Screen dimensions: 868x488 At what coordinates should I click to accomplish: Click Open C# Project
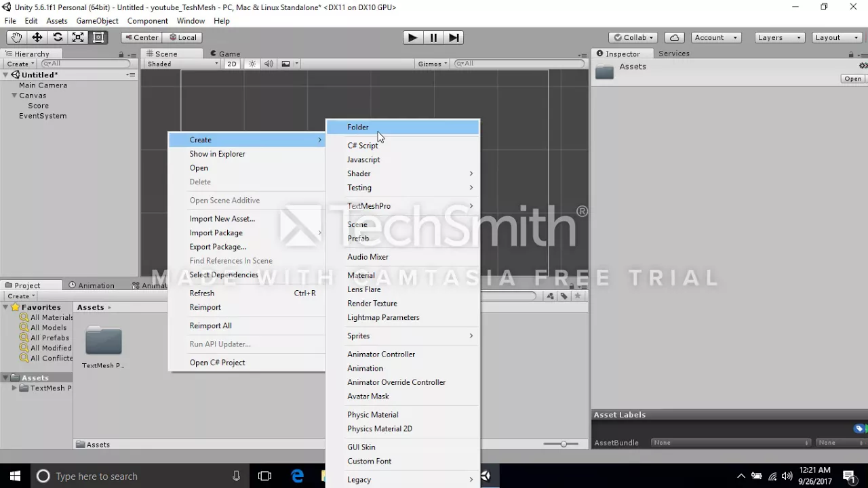tap(248, 363)
